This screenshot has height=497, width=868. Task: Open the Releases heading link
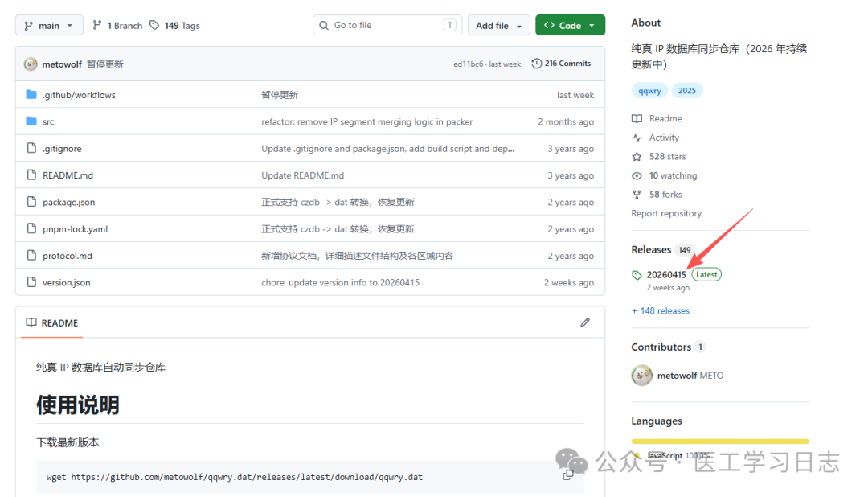(x=652, y=249)
